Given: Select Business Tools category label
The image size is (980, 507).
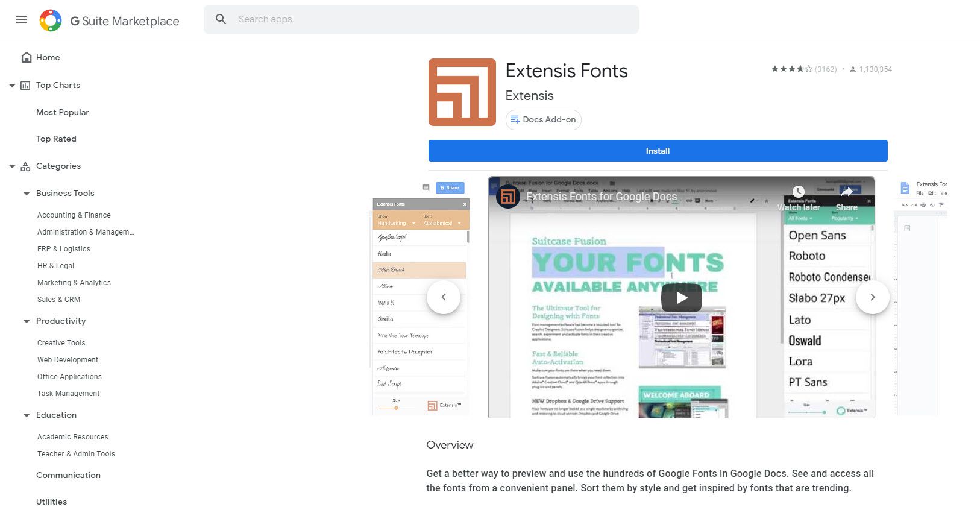Looking at the screenshot, I should tap(65, 193).
